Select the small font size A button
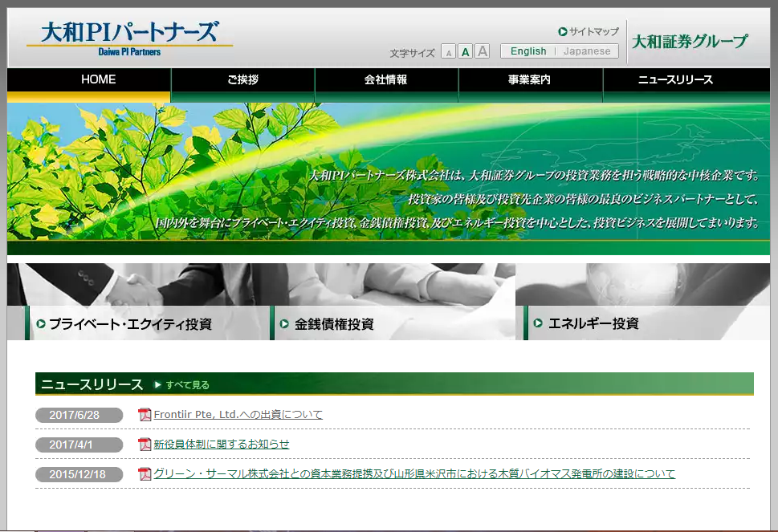 coord(449,51)
